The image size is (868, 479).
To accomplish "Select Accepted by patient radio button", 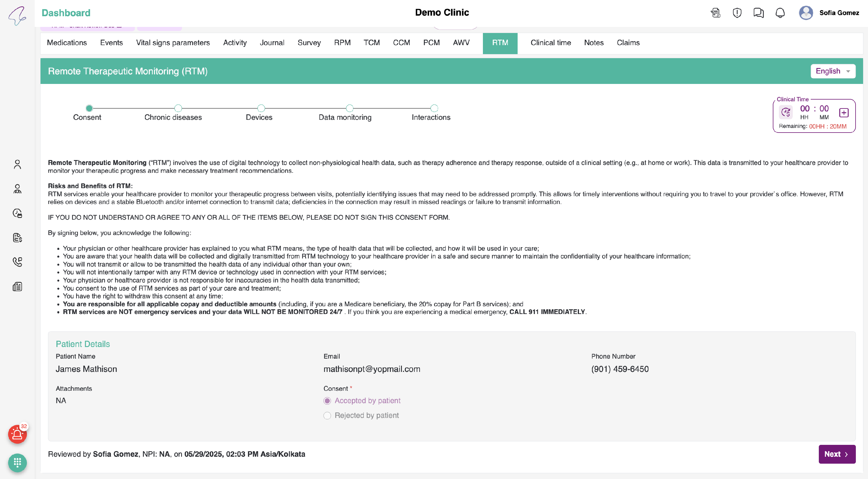I will coord(327,401).
